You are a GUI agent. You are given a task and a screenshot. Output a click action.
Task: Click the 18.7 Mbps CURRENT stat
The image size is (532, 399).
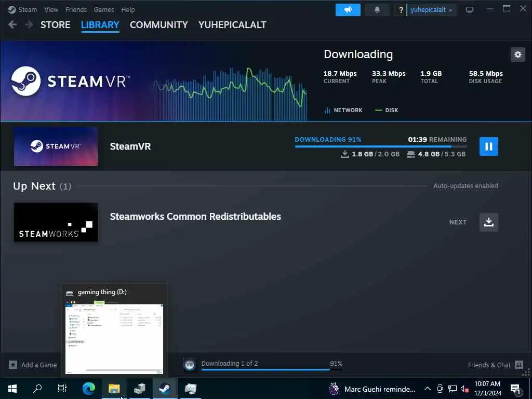[x=340, y=77]
